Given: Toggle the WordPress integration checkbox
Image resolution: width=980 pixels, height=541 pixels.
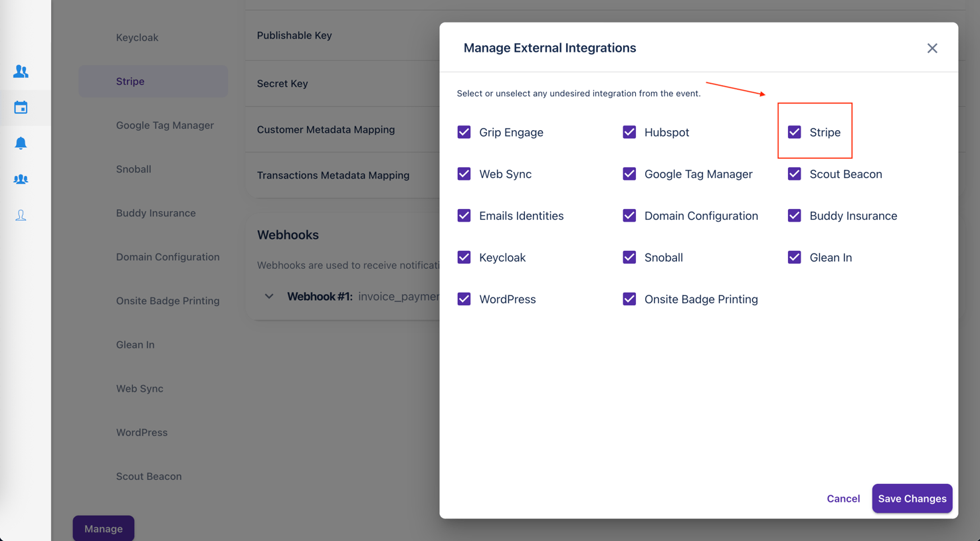Looking at the screenshot, I should pos(464,299).
